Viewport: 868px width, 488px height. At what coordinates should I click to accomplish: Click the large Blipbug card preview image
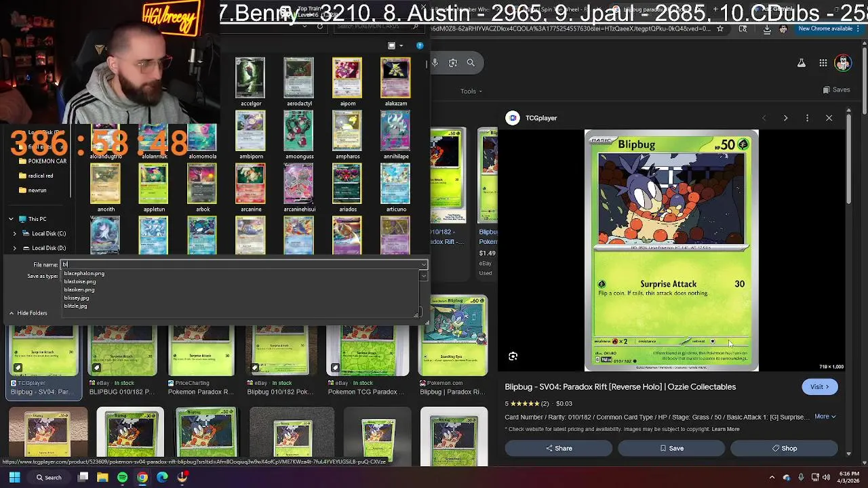(671, 250)
